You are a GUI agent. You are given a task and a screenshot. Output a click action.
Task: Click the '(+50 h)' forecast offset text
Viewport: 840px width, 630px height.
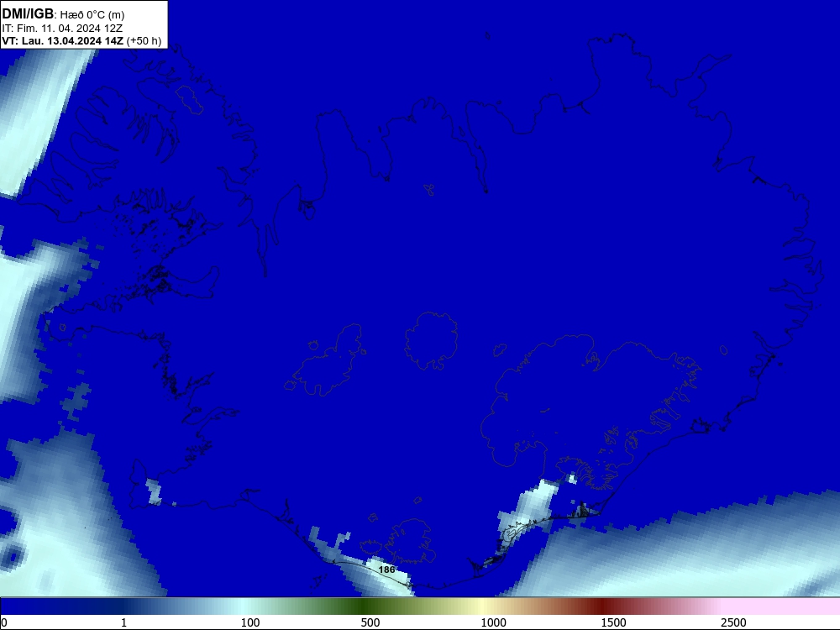point(144,41)
